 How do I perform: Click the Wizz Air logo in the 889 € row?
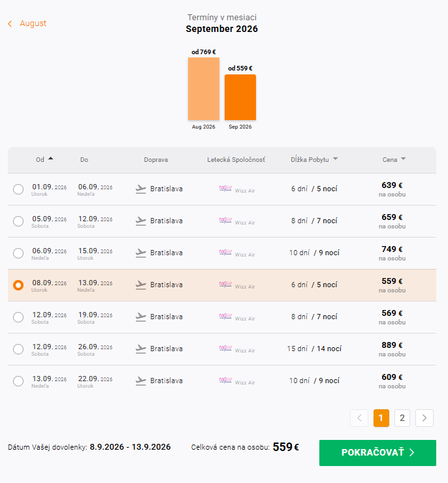click(225, 349)
